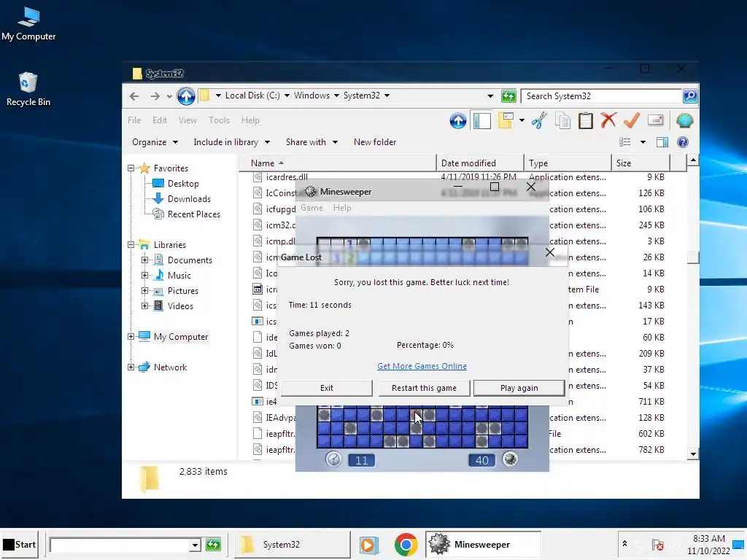Collapse the Favorites tree node
Screen dimensions: 747x560
coord(131,168)
